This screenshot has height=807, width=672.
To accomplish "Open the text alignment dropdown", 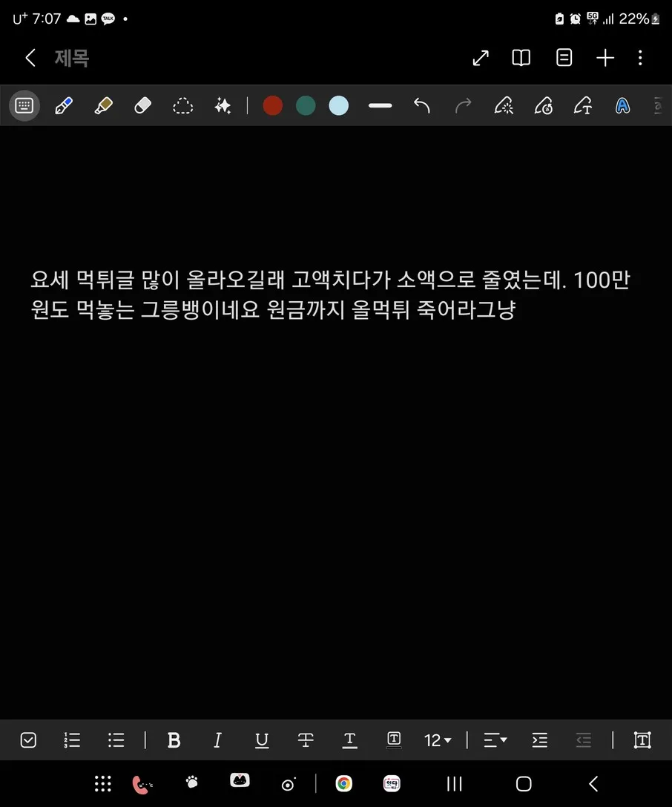I will tap(495, 740).
